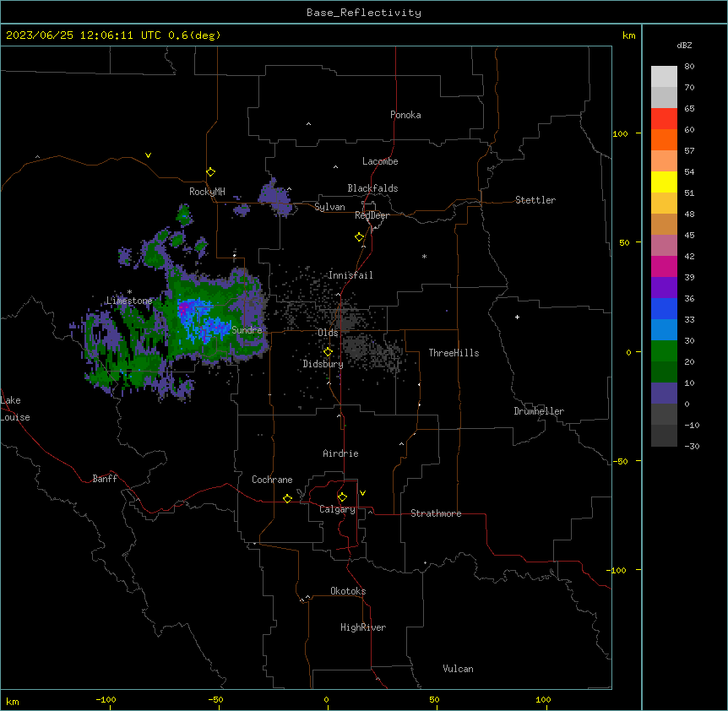Viewport: 728px width, 711px height.
Task: Select the white cross marker north of Drumheller
Action: pyautogui.click(x=517, y=317)
